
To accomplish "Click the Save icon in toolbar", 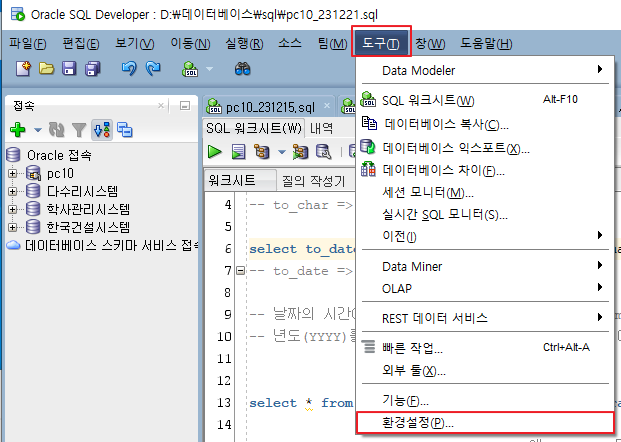I will (x=69, y=69).
